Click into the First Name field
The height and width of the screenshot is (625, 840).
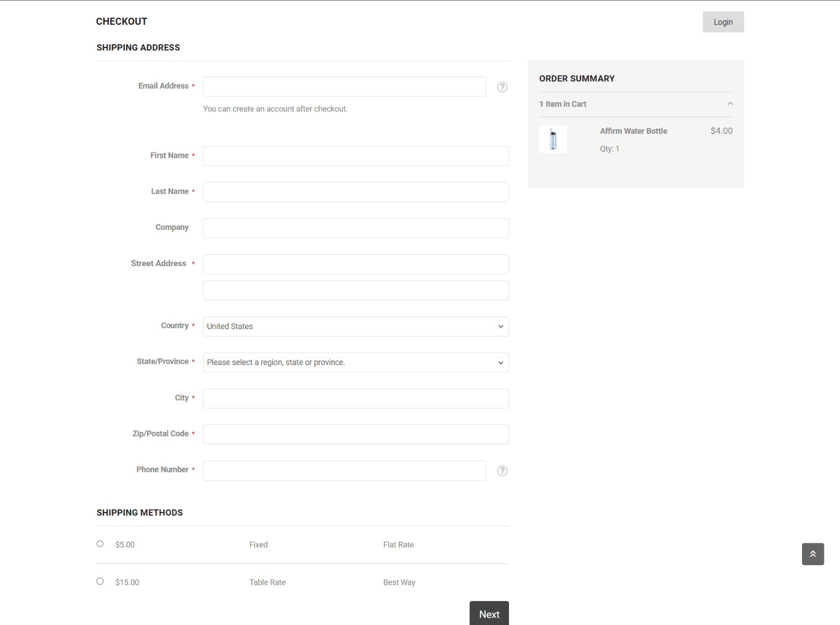pos(355,156)
